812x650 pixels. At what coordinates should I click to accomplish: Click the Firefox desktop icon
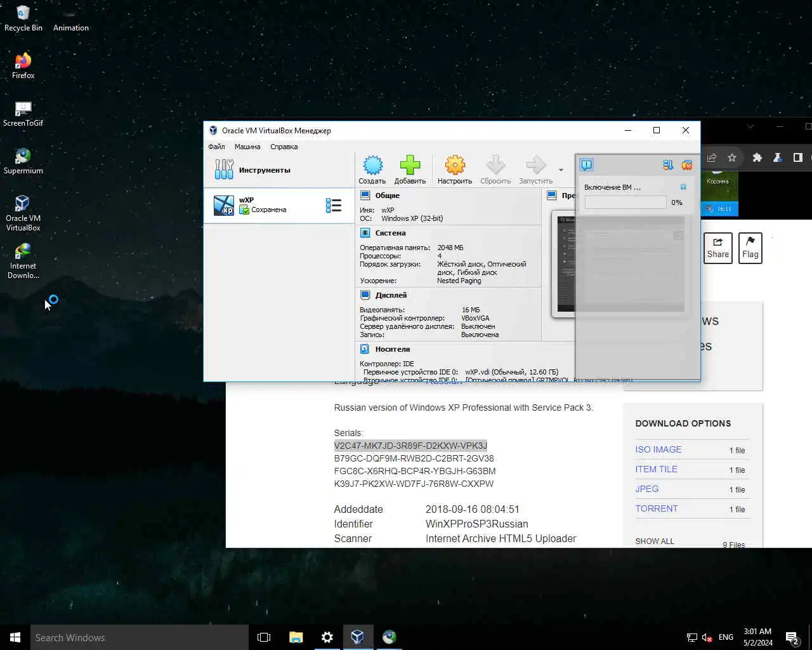pyautogui.click(x=23, y=66)
